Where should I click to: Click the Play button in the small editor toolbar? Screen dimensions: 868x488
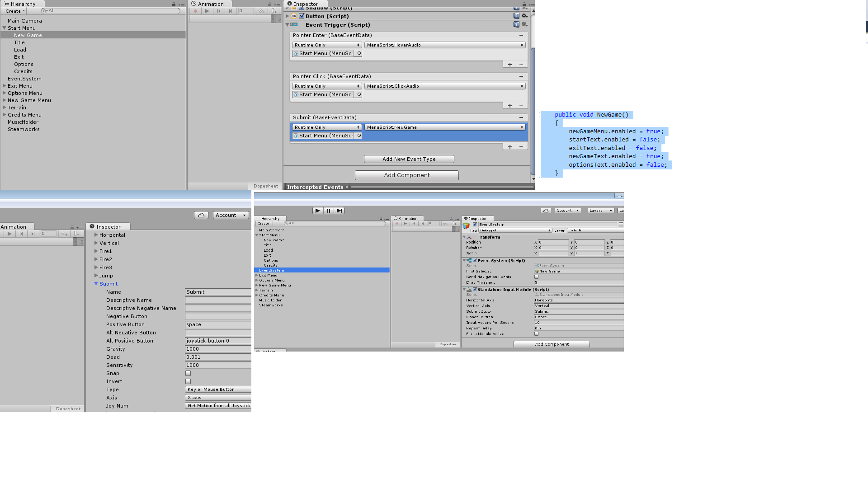click(x=318, y=211)
